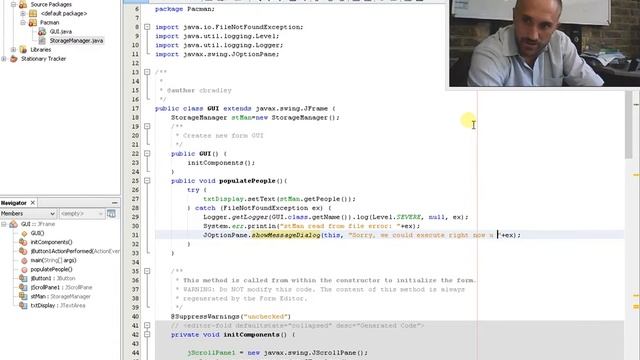Select jButton1ActionPerformed in Navigator
The image size is (640, 360).
click(75, 251)
